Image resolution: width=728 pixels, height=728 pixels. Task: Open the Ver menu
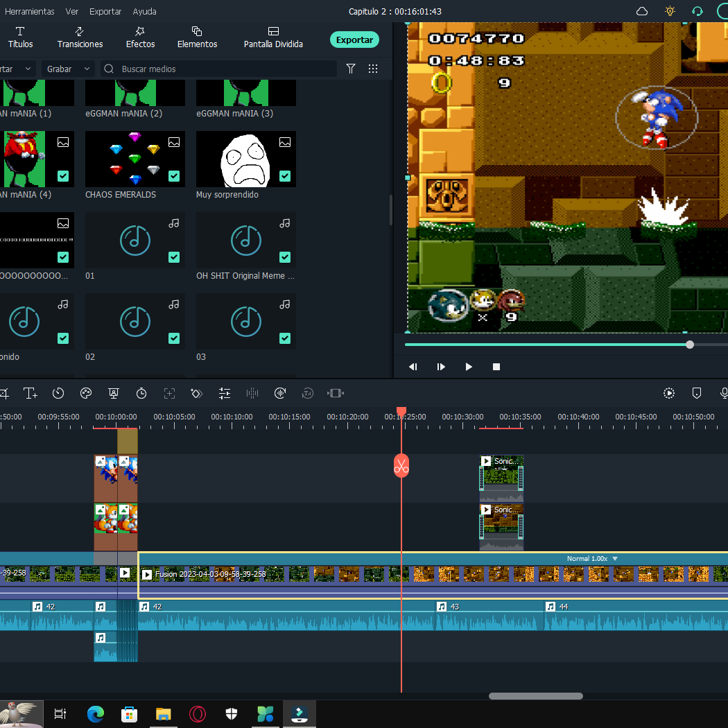point(72,11)
